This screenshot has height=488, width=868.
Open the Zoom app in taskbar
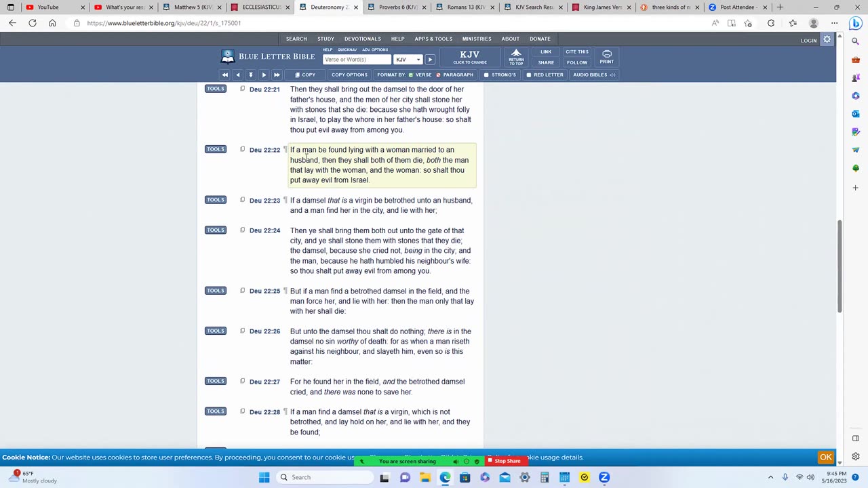click(x=604, y=477)
